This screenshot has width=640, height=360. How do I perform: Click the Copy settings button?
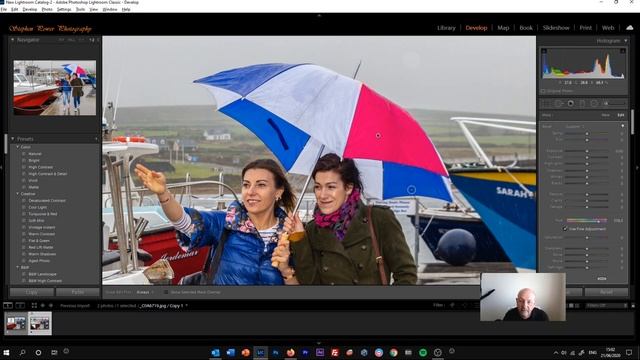pyautogui.click(x=31, y=292)
